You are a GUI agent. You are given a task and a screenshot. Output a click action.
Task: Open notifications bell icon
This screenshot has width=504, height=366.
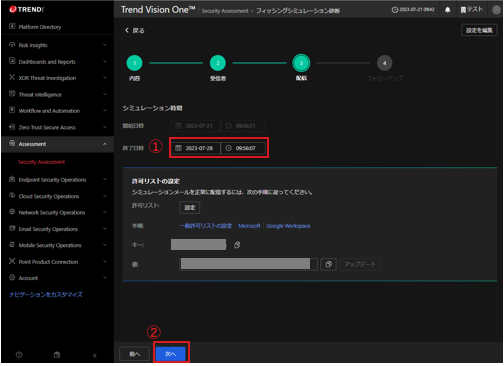[x=447, y=10]
